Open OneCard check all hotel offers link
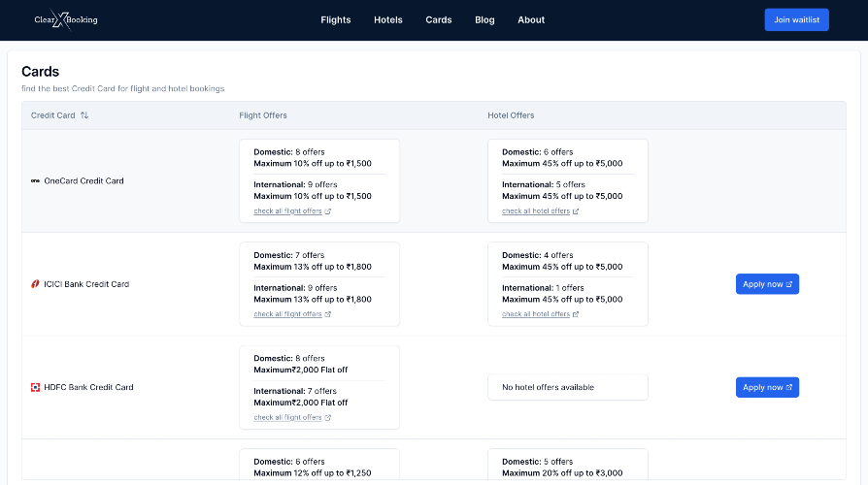The image size is (868, 485). (536, 211)
